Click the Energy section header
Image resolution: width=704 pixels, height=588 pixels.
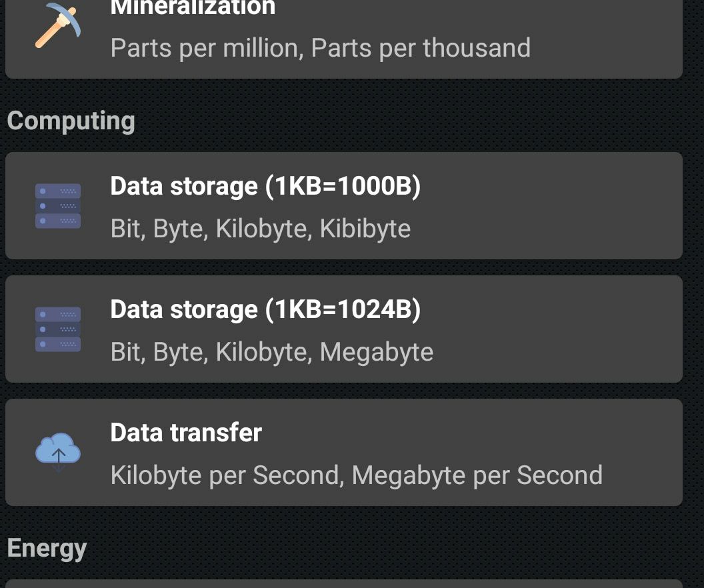(x=47, y=548)
